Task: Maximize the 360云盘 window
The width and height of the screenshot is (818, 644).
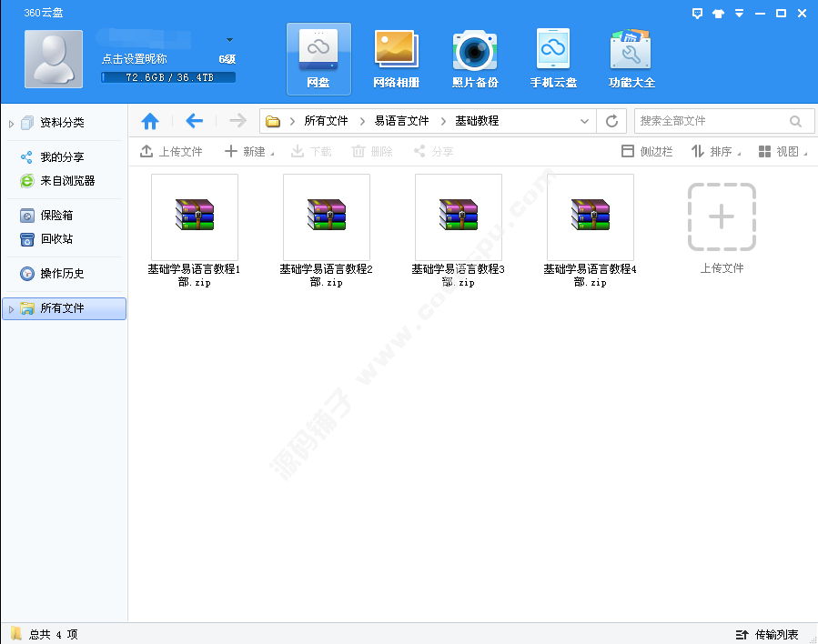Action: tap(781, 14)
